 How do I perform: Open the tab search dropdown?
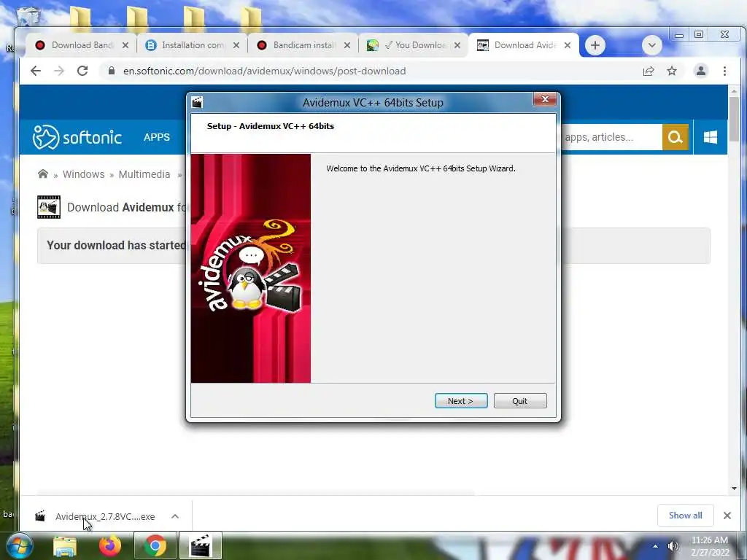coord(651,45)
